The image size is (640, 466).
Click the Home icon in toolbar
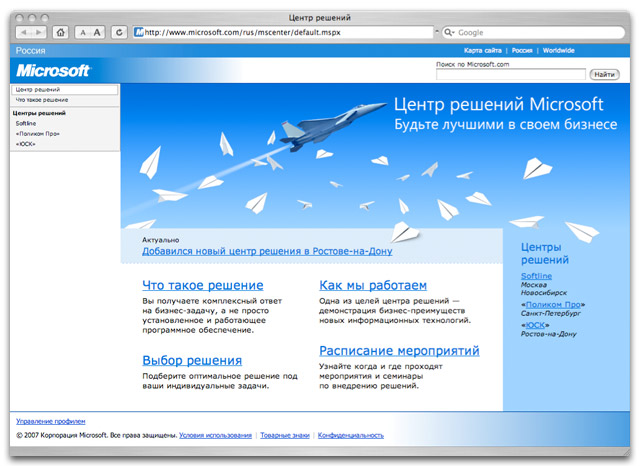[x=62, y=32]
